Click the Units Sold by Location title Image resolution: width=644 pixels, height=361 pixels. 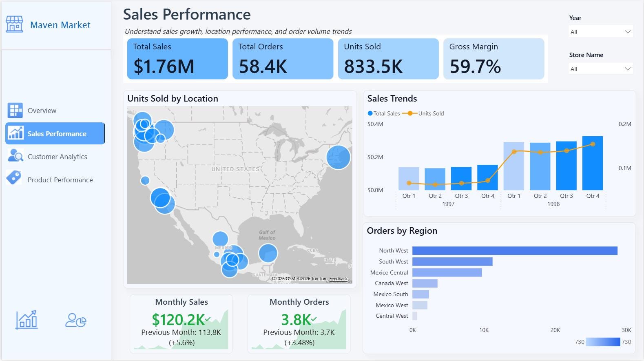coord(173,98)
